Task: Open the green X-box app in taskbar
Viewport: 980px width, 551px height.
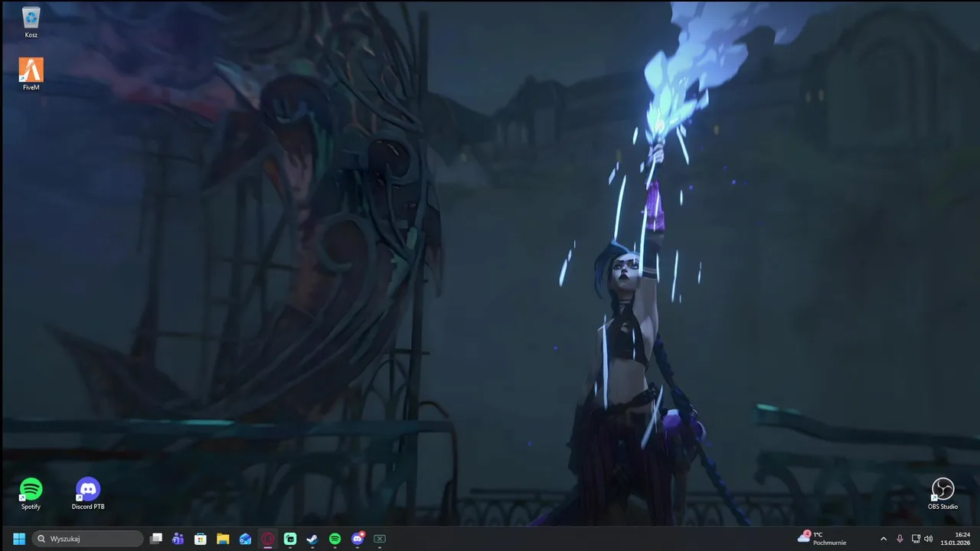Action: click(380, 539)
